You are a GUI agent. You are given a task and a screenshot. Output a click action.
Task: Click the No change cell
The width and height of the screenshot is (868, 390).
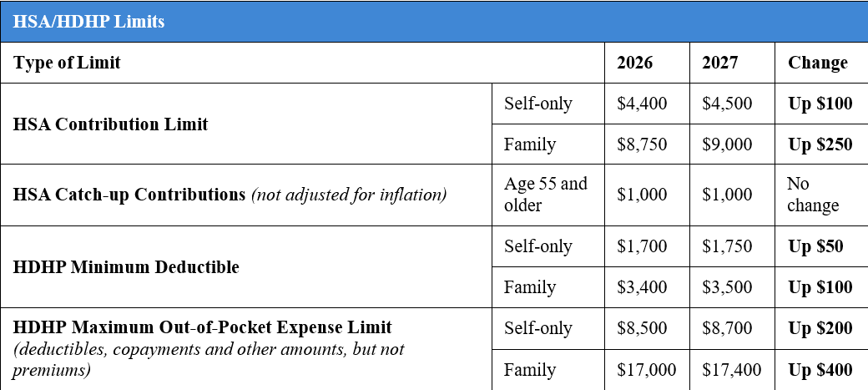(821, 195)
